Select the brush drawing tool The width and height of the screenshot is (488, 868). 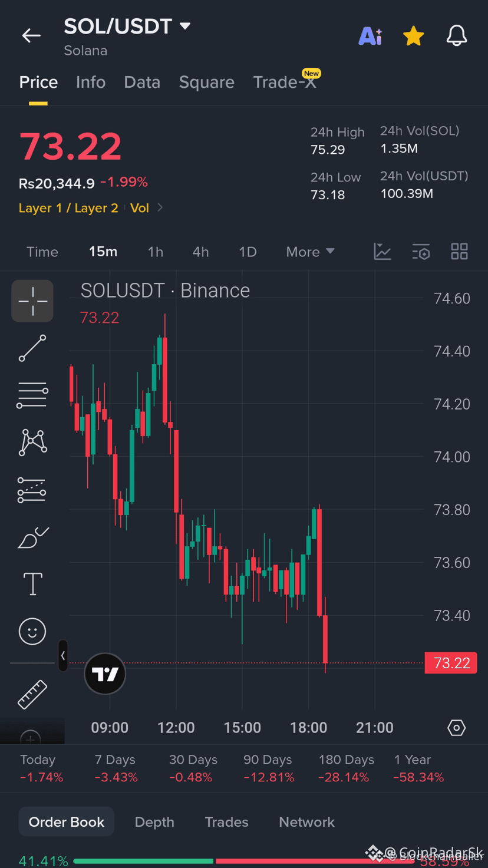click(x=32, y=537)
